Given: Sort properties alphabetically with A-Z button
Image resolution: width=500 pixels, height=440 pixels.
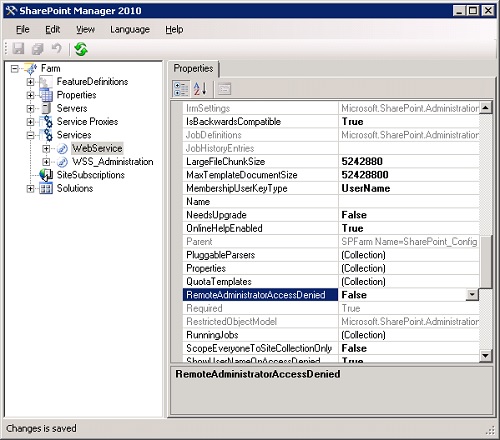Looking at the screenshot, I should coord(200,89).
